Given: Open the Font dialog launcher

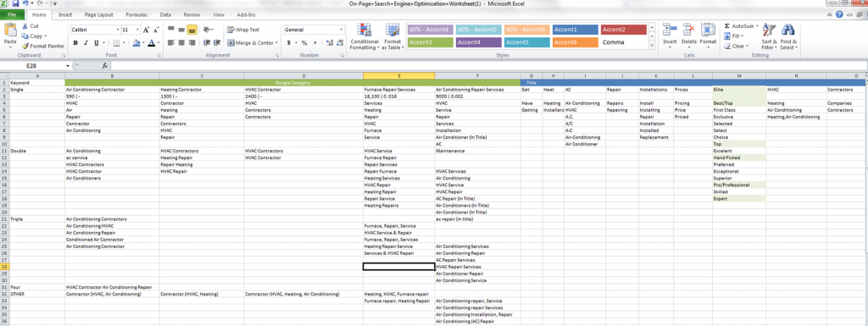Looking at the screenshot, I should point(159,56).
